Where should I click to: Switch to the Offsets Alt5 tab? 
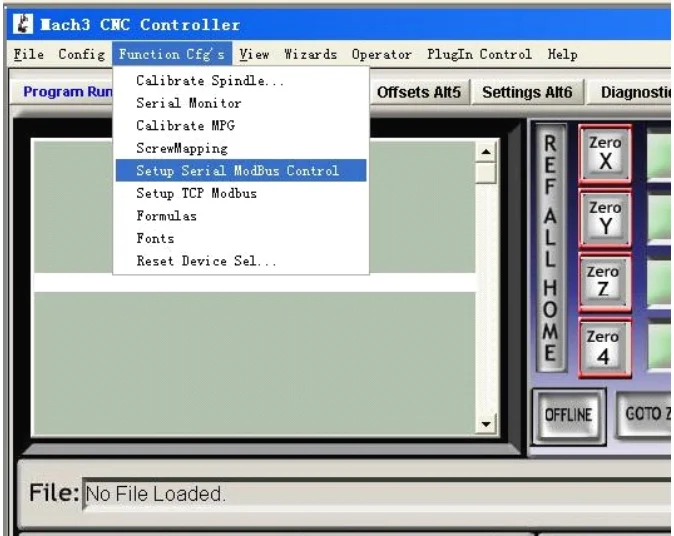pyautogui.click(x=419, y=92)
